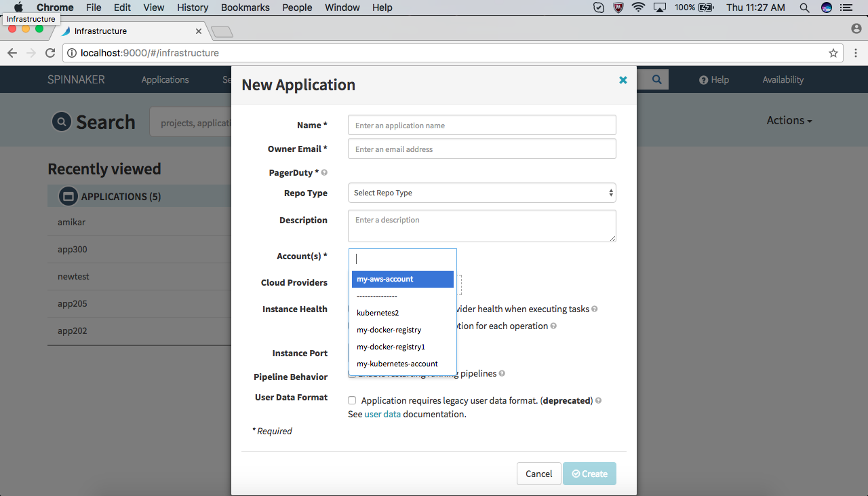Click the magnifier icon in Spinnaker navbar
This screenshot has height=496, width=868.
[x=657, y=79]
